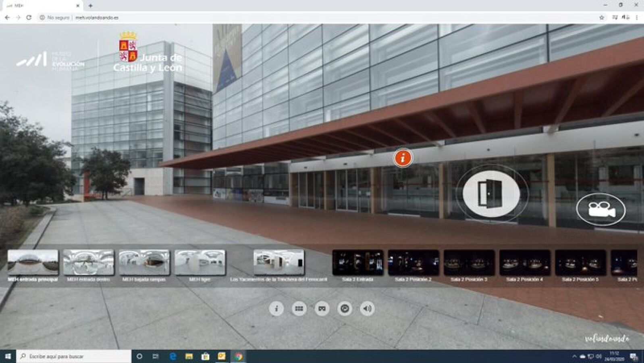This screenshot has width=644, height=363.
Task: Open the tour info button in bottom bar
Action: tap(276, 309)
